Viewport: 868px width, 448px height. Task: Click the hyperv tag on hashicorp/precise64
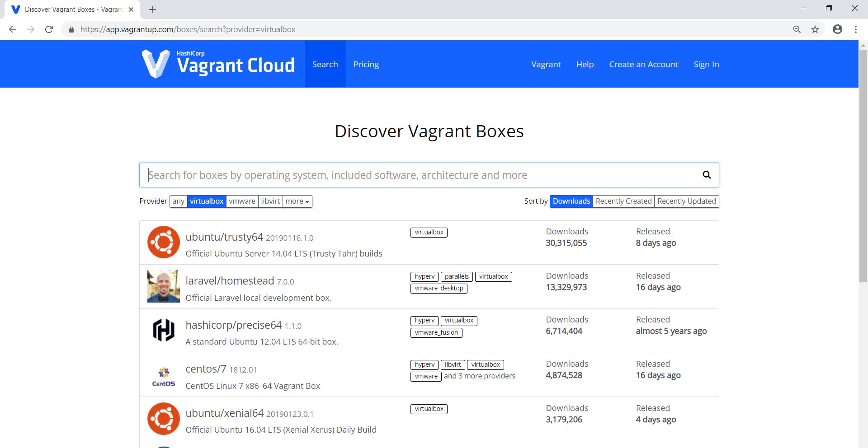(x=425, y=321)
